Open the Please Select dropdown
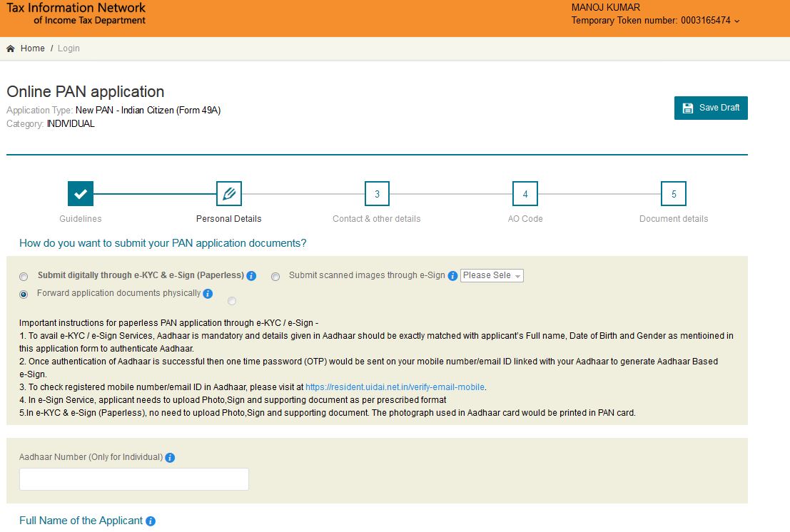The width and height of the screenshot is (790, 532). [x=492, y=275]
